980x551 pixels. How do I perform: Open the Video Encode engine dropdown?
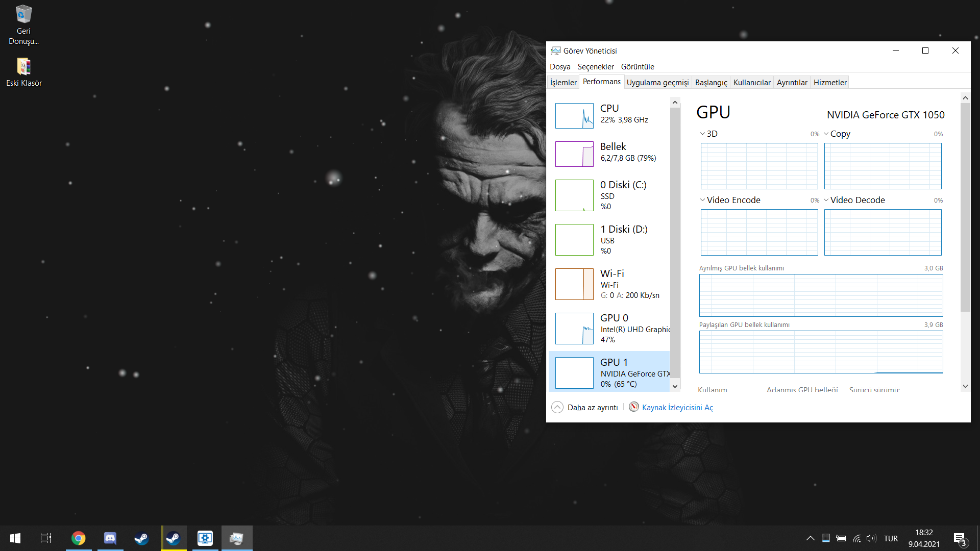pyautogui.click(x=703, y=200)
